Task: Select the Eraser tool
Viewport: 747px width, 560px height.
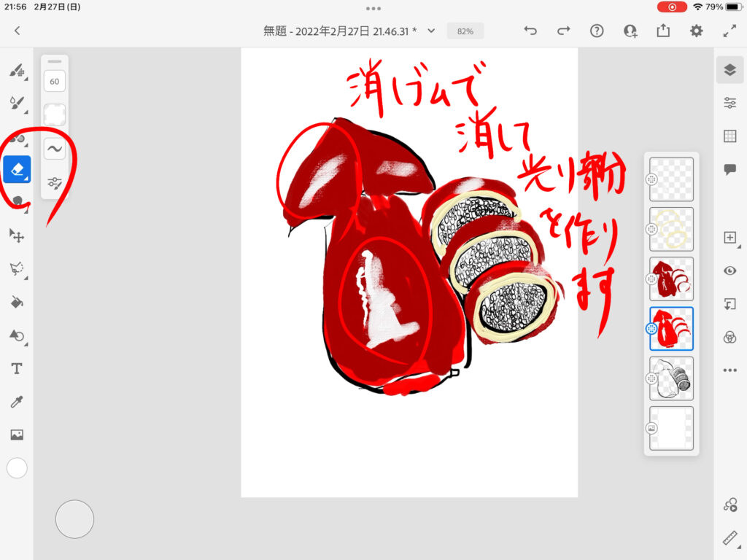Action: (x=17, y=169)
